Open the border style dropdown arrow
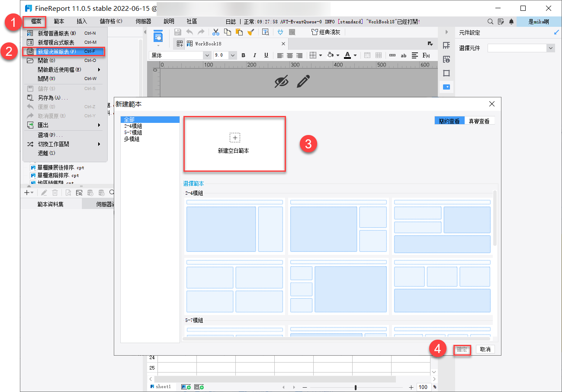 (x=321, y=55)
